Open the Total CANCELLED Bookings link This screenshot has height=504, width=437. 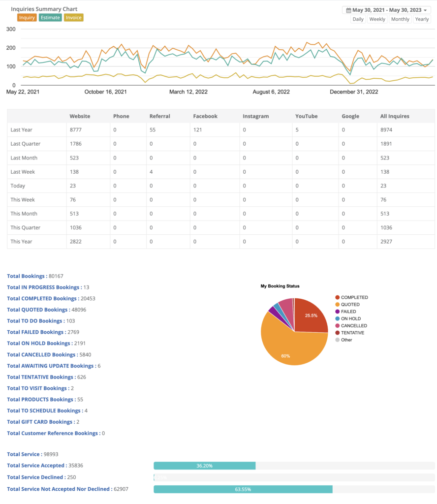[41, 354]
